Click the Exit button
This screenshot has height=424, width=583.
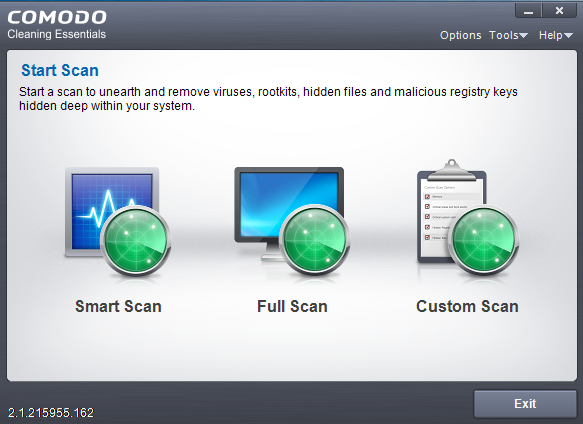(525, 404)
